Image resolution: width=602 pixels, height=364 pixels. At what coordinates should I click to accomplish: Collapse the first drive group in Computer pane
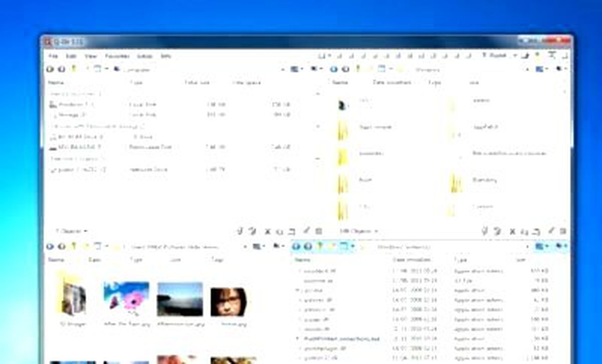pyautogui.click(x=318, y=94)
